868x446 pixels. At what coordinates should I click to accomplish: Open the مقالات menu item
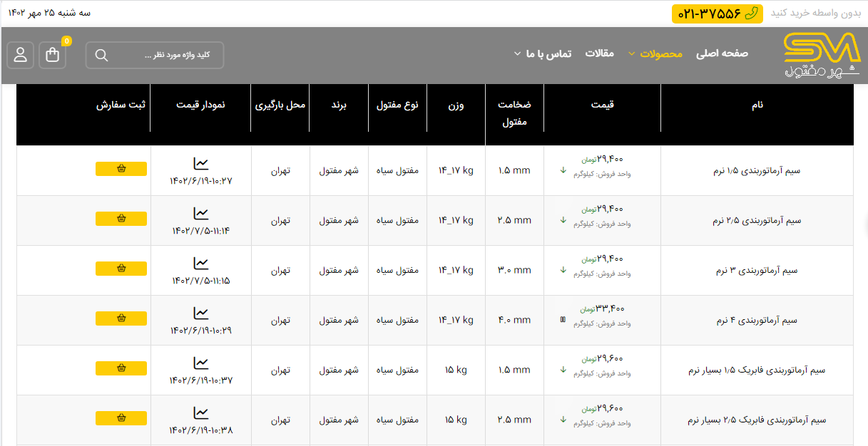[x=599, y=53]
